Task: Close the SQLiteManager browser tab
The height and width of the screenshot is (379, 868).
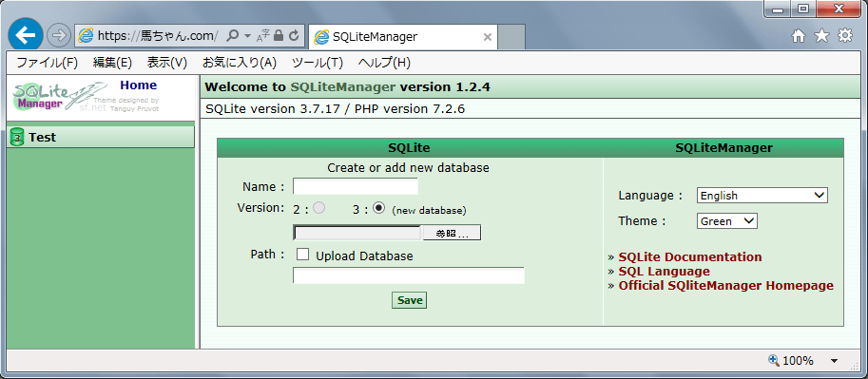Action: click(487, 37)
